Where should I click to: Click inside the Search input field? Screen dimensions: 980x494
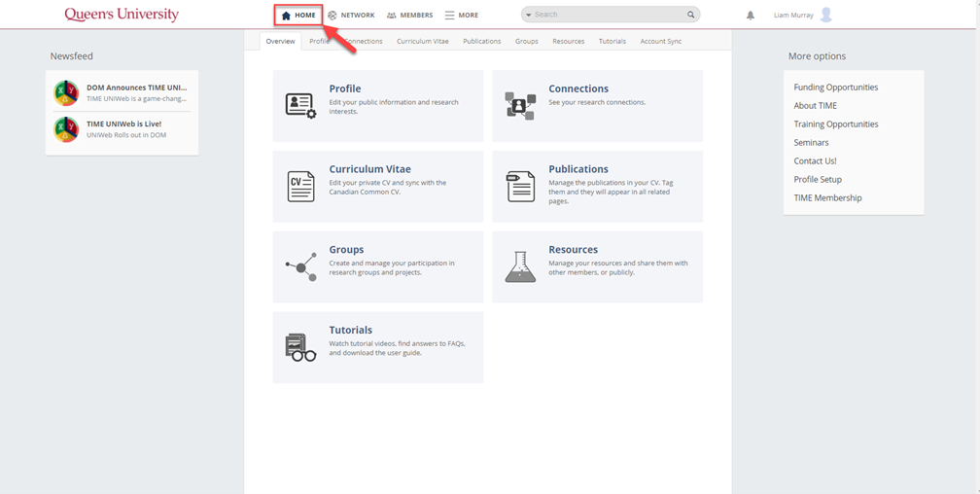(x=608, y=16)
